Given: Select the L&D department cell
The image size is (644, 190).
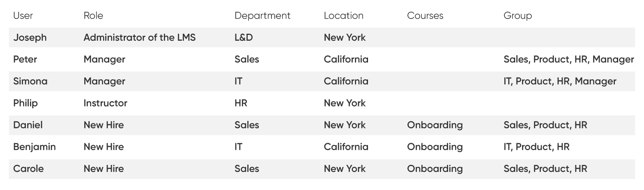Looking at the screenshot, I should (x=244, y=37).
